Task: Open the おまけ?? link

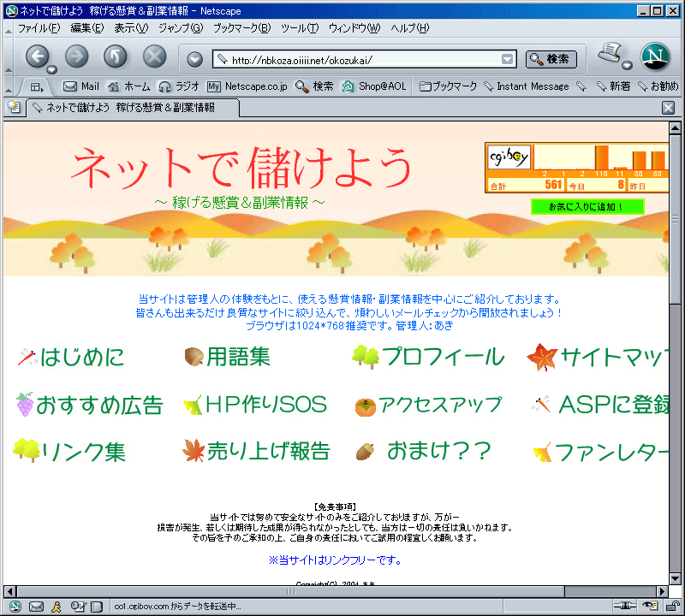Action: tap(423, 451)
